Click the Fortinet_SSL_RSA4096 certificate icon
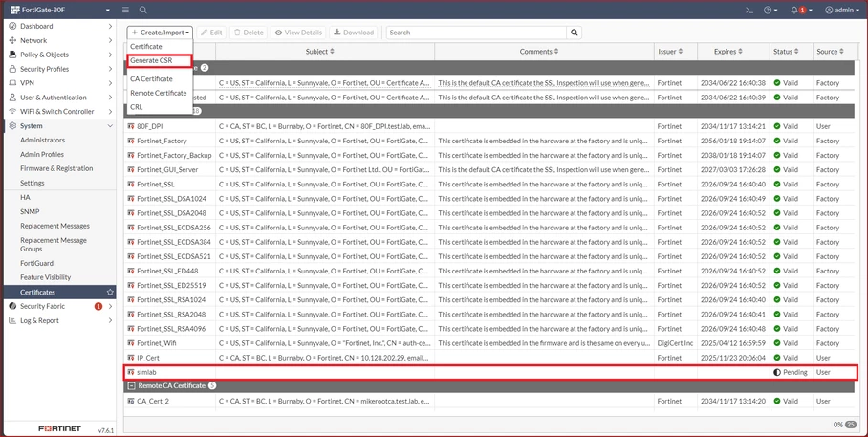This screenshot has height=437, width=868. [x=131, y=329]
